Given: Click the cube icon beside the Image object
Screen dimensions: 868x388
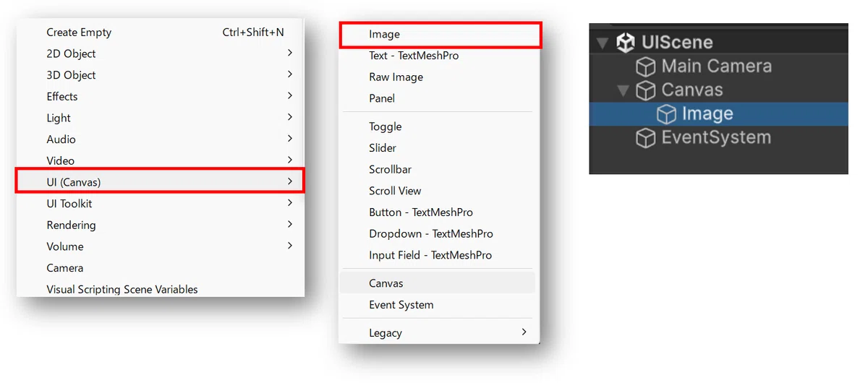Looking at the screenshot, I should click(x=666, y=114).
